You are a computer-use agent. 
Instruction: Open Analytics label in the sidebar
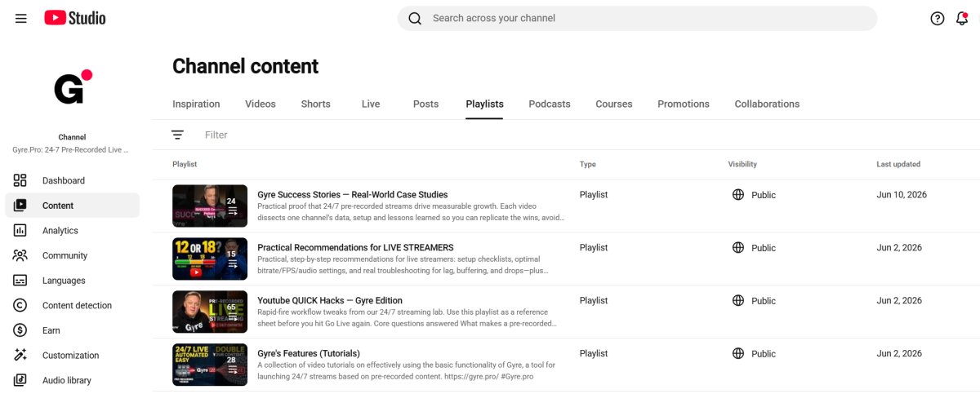pyautogui.click(x=60, y=231)
